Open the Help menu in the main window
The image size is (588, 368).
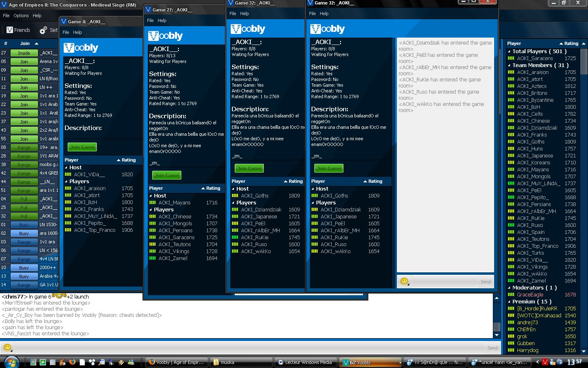pos(37,16)
